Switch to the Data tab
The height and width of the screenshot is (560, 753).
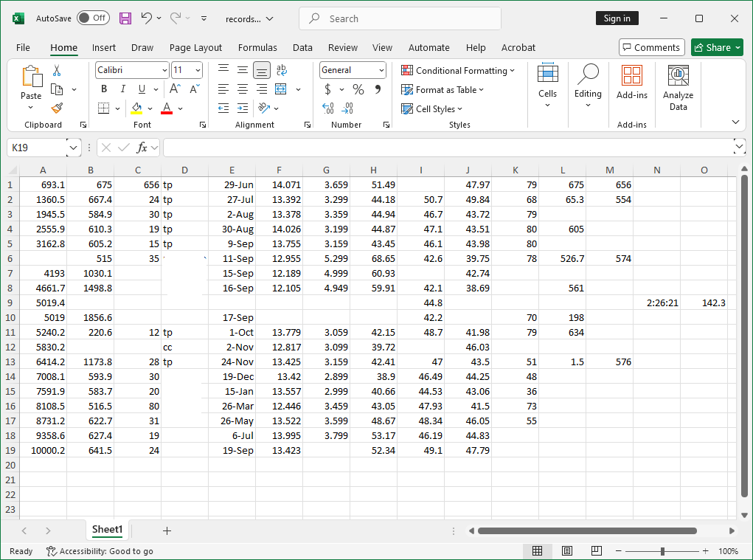coord(302,47)
